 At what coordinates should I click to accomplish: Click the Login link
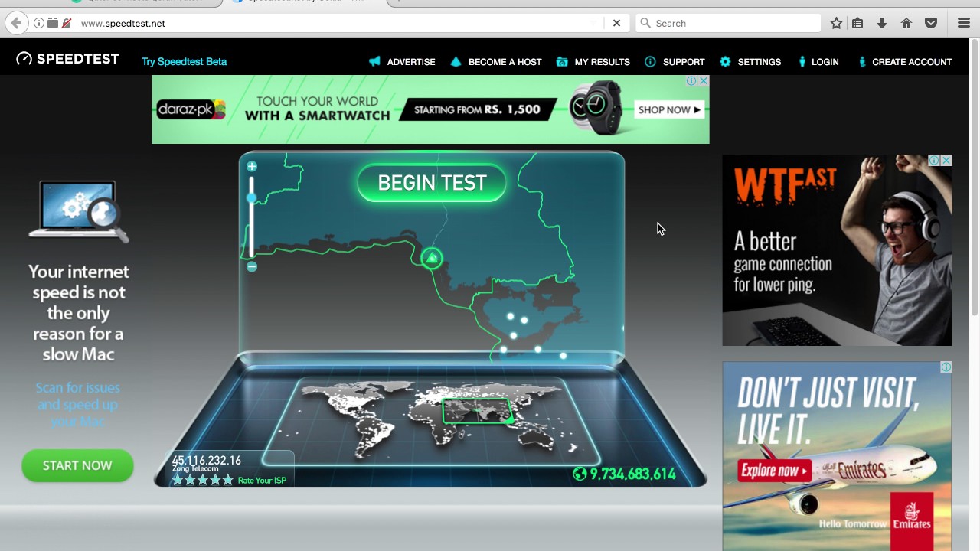[818, 62]
